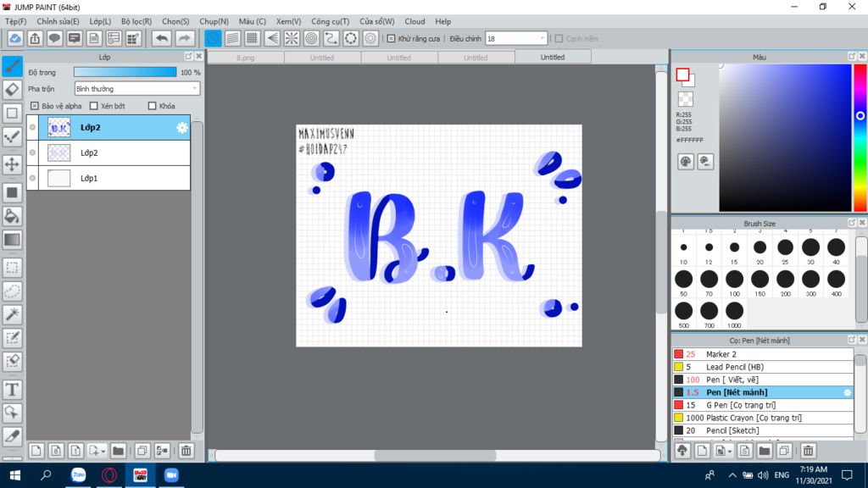
Task: Select the Eraser tool
Action: point(12,90)
